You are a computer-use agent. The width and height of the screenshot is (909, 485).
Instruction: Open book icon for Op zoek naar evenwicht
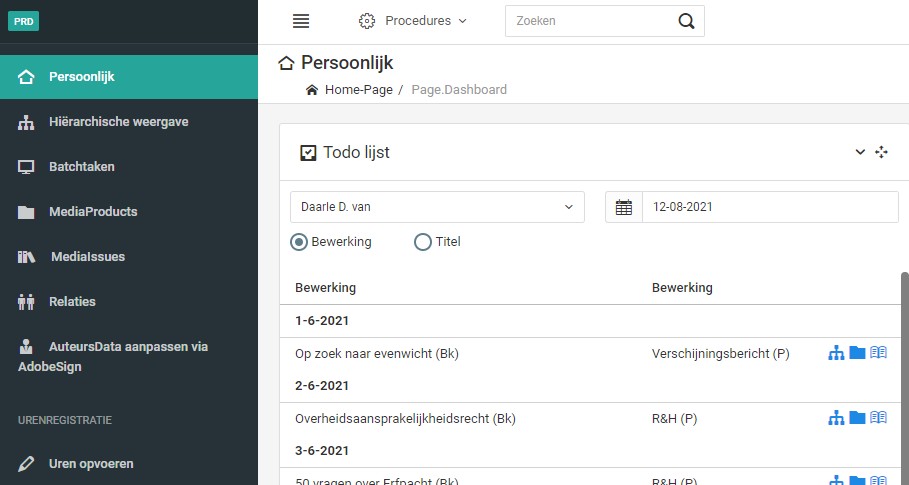(878, 353)
